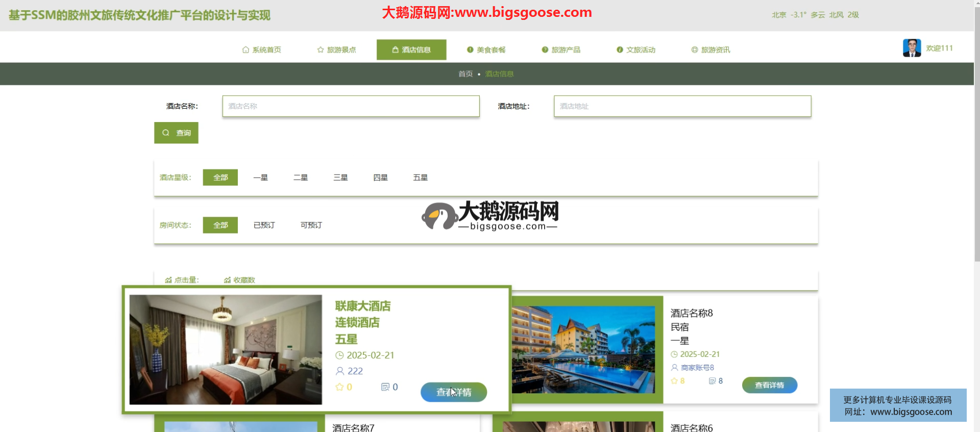Click the comment icon on 联康大酒店 card
The width and height of the screenshot is (980, 432).
(x=385, y=387)
